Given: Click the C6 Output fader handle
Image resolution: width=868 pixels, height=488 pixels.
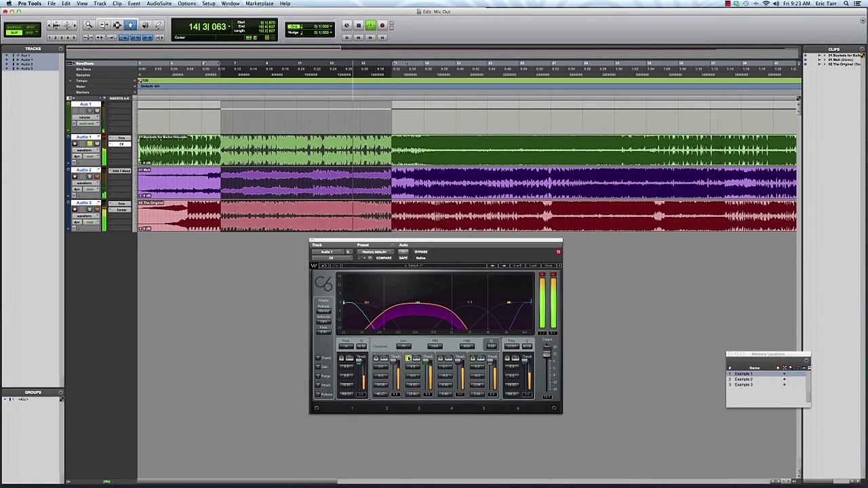Looking at the screenshot, I should pyautogui.click(x=547, y=352).
